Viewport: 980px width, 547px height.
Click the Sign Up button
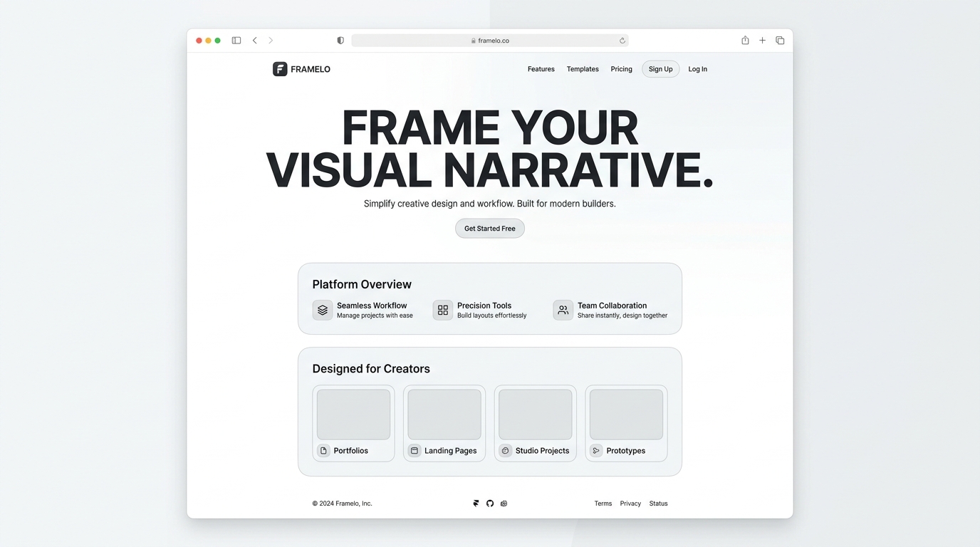[660, 69]
